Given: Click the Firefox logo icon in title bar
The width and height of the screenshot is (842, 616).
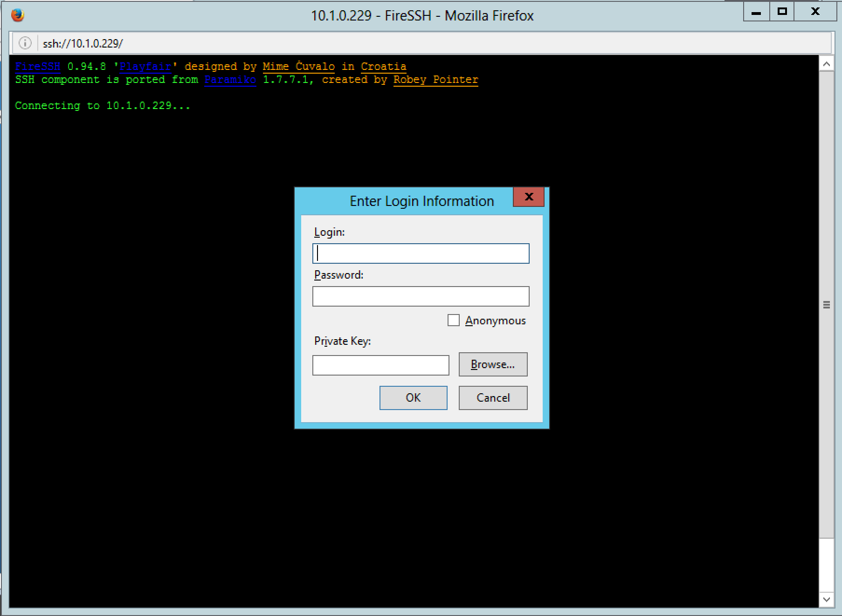Looking at the screenshot, I should (x=17, y=15).
